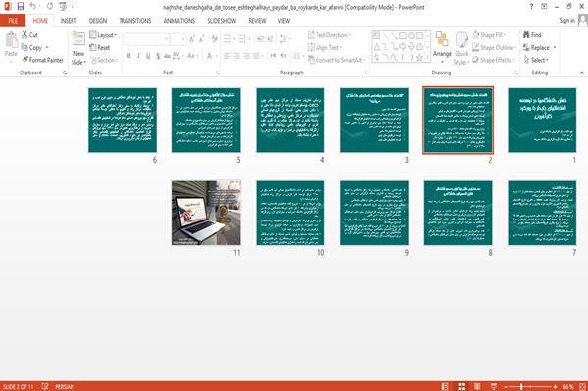
Task: Switch to the SLIDE SHOW tab
Action: tap(221, 21)
